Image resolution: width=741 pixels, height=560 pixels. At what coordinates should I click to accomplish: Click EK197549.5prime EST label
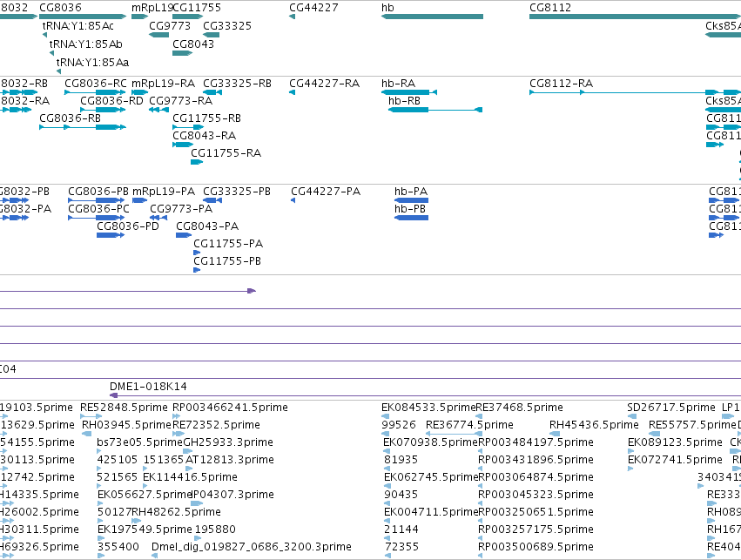[x=145, y=530]
